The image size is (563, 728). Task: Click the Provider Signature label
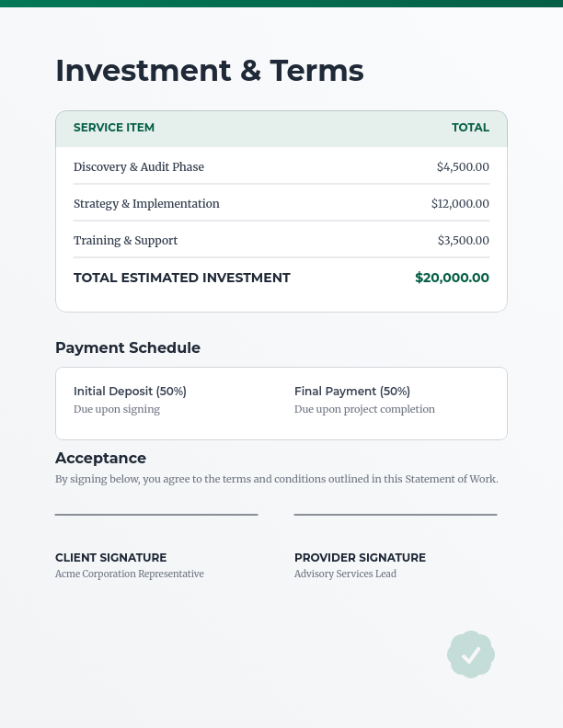[x=360, y=558]
